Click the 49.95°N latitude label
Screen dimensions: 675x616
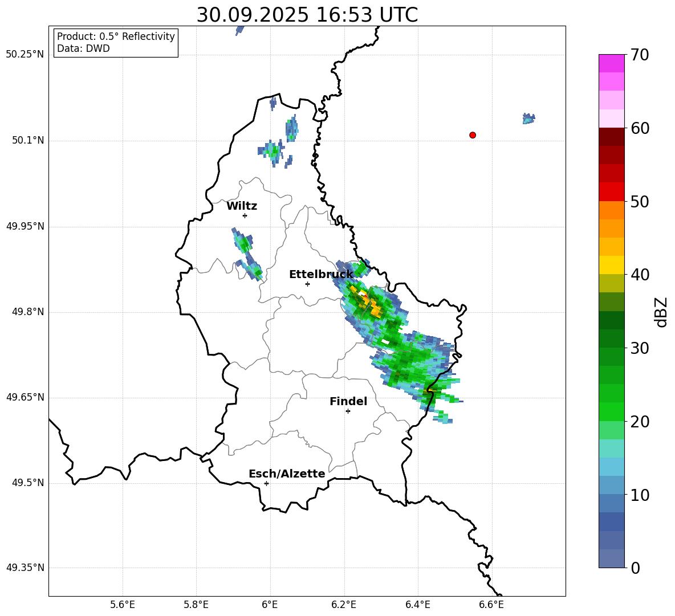point(25,226)
